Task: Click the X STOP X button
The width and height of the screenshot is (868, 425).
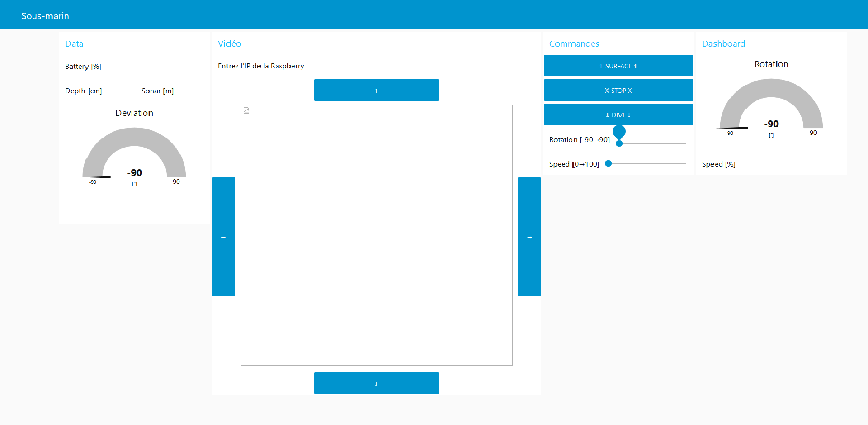Action: click(x=618, y=90)
